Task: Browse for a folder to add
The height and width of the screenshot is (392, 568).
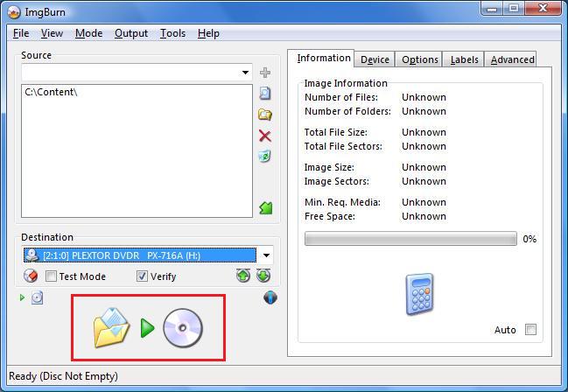Action: [265, 115]
